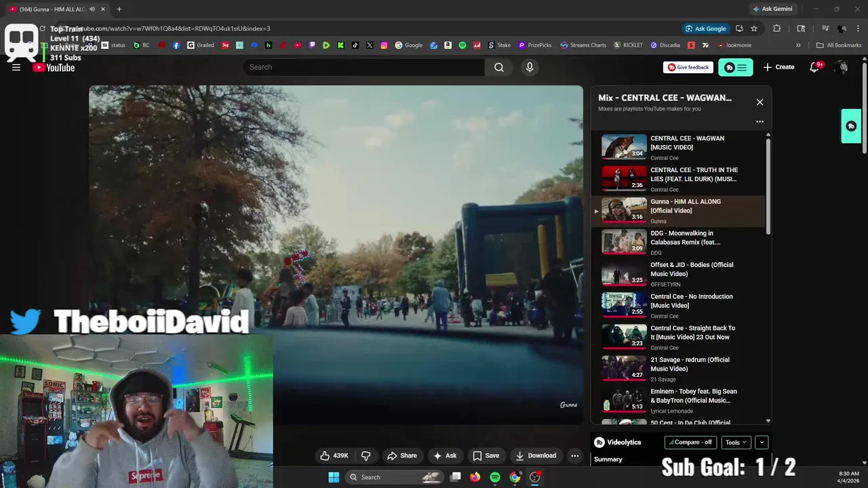Click the Ask Google button in address bar
Viewport: 868px width, 488px height.
pyautogui.click(x=705, y=28)
